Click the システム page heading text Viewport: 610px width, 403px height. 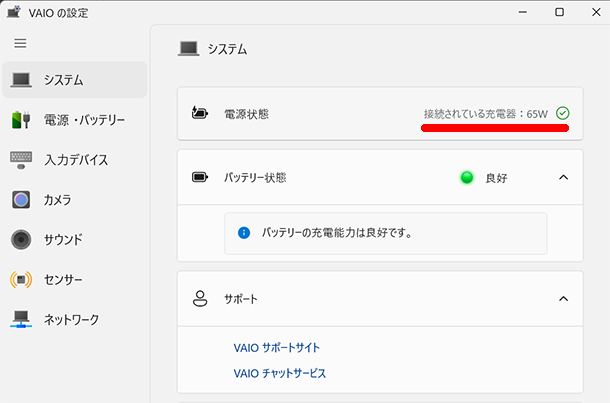(x=227, y=49)
